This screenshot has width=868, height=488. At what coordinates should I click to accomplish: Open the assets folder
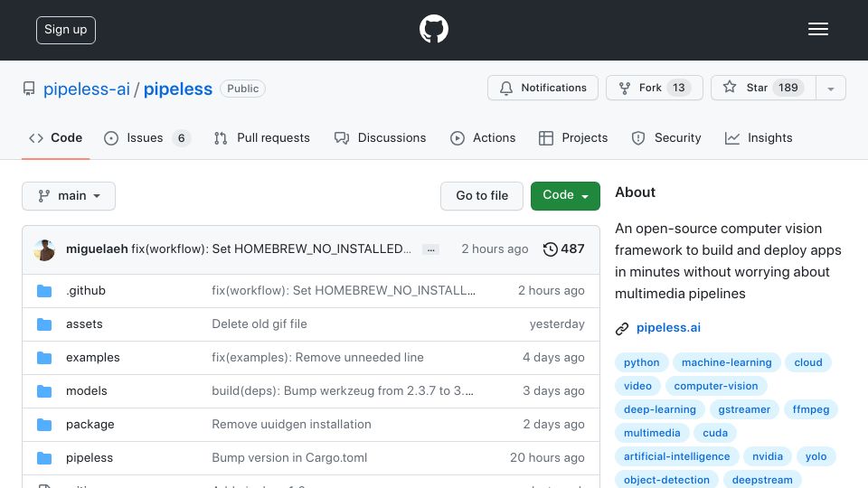84,324
